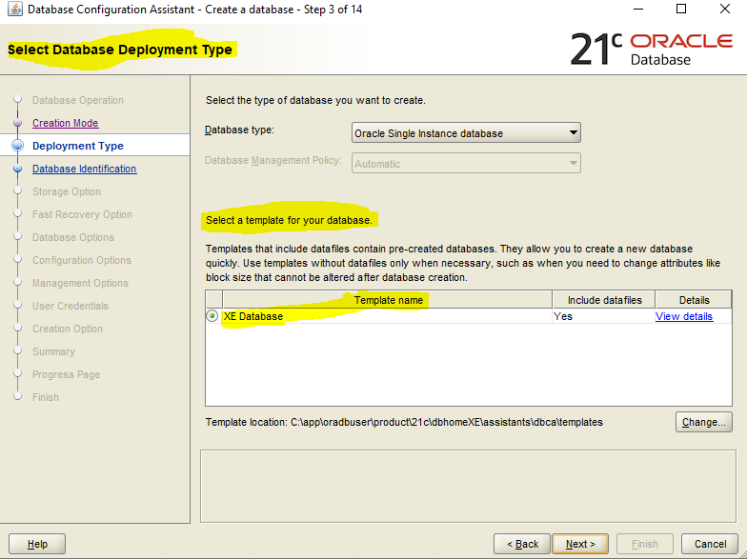
Task: Select the XE Database template radio button
Action: tap(212, 316)
